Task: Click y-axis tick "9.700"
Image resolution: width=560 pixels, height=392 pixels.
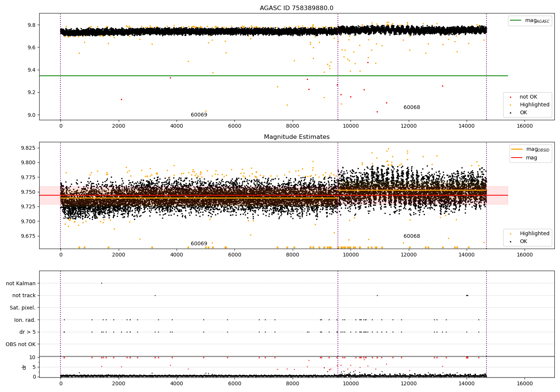Action: tap(28, 221)
